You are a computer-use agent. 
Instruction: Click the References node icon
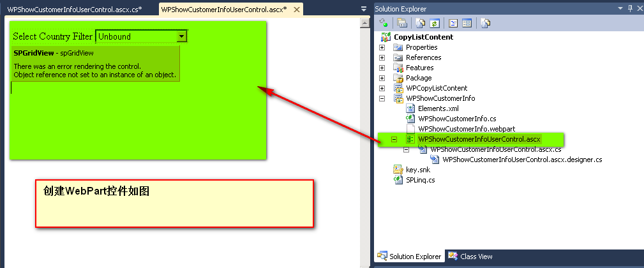coord(398,57)
